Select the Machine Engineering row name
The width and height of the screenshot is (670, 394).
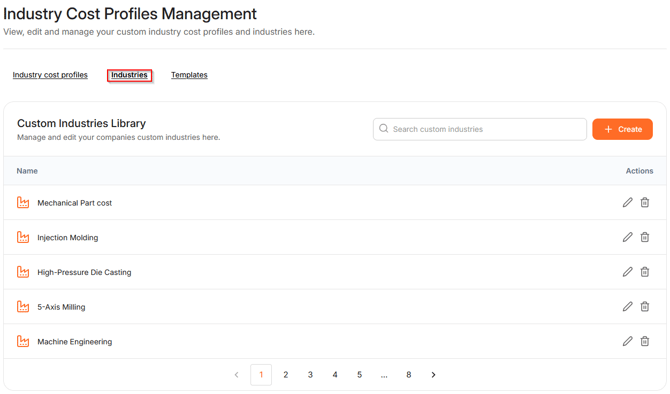point(74,341)
